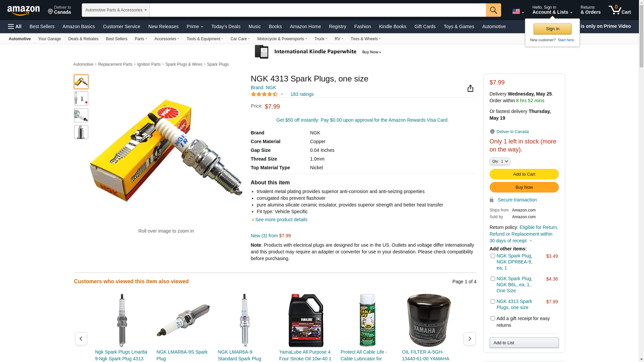Click the Add to Cart button
644x362 pixels.
[x=524, y=174]
